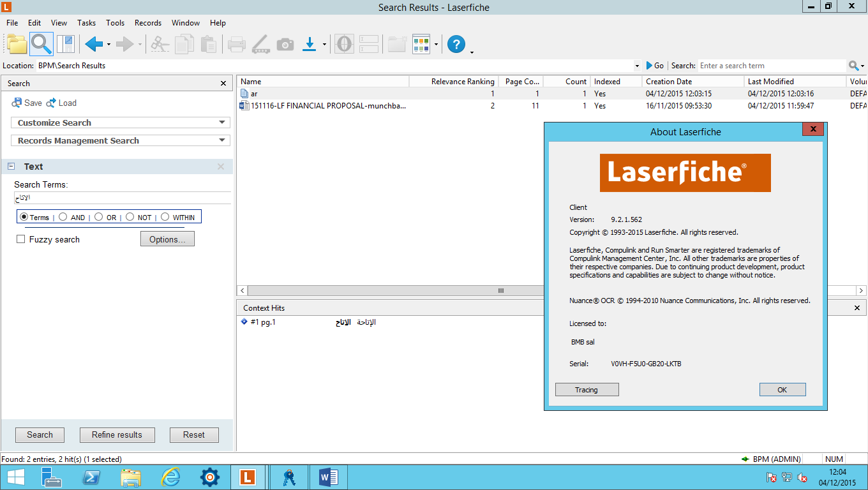Select the NOT radio button
This screenshot has width=868, height=490.
pos(130,217)
